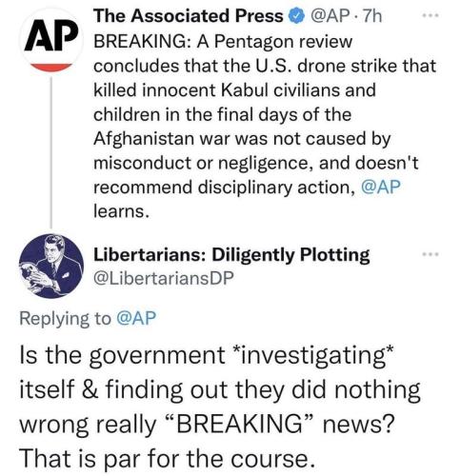Click the 'Replying to' label
Screen dimensions: 460x476
pos(66,319)
